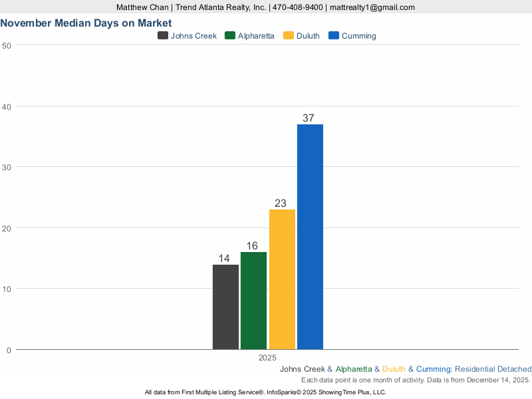
Task: Toggle the Alpharetta series via legend label
Action: 256,36
